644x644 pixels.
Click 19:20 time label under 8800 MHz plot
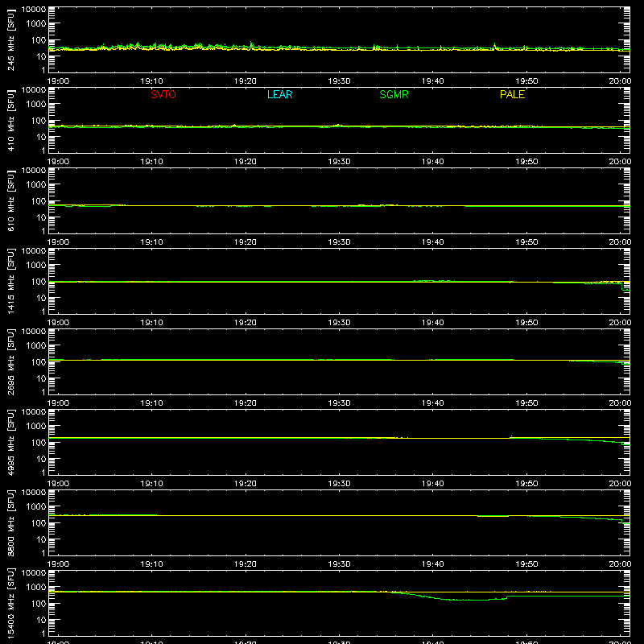pos(246,564)
